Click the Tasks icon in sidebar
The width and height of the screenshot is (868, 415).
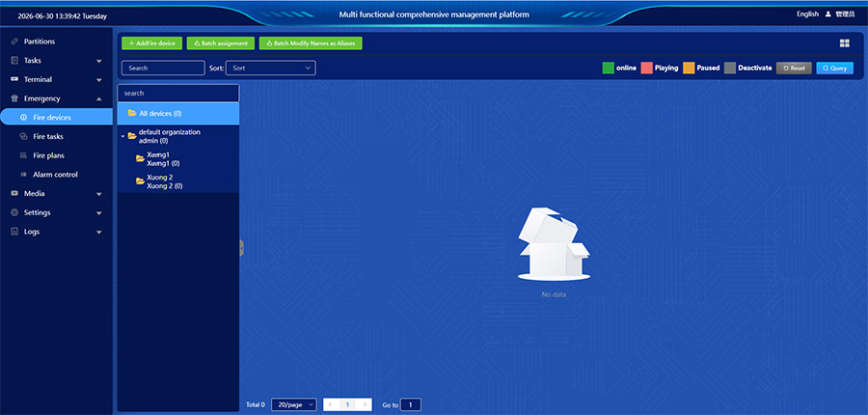coord(14,61)
